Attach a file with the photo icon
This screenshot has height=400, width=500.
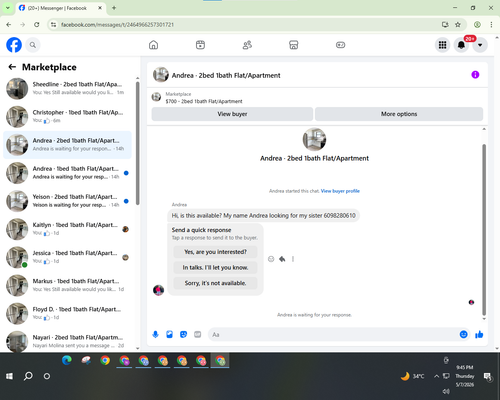pyautogui.click(x=169, y=334)
